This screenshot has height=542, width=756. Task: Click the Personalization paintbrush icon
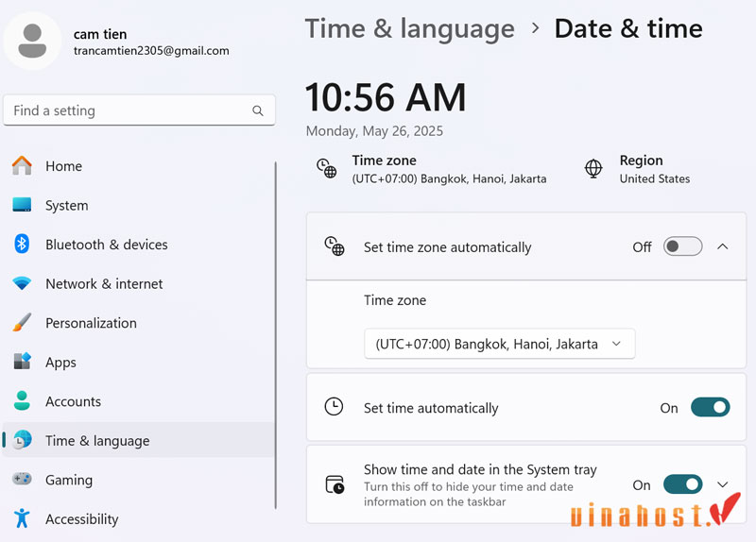pos(22,322)
